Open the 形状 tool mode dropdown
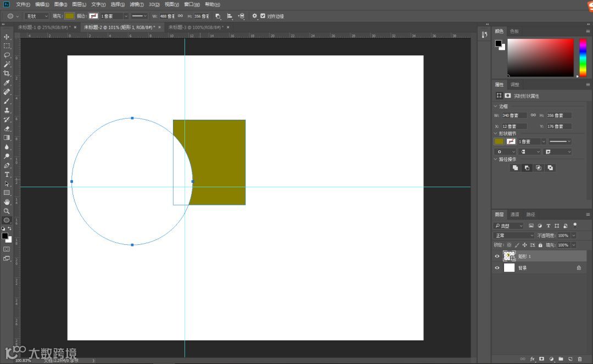593x364 pixels. (x=37, y=16)
